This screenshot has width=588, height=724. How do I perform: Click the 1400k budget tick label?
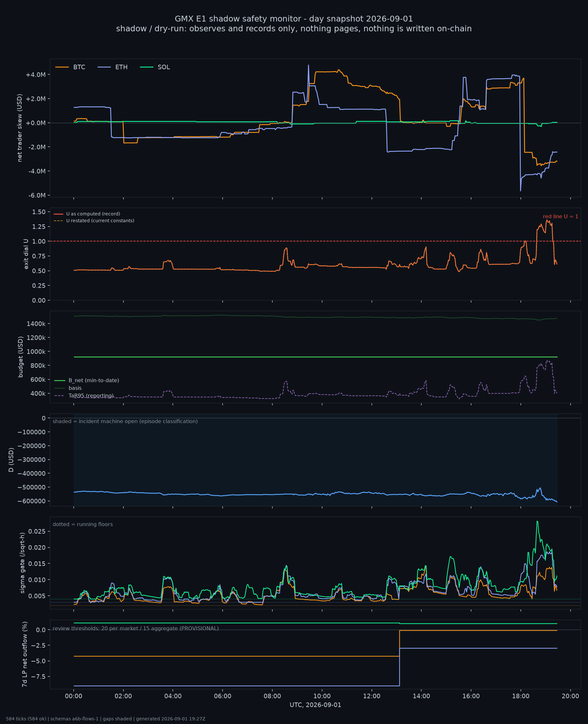click(36, 324)
